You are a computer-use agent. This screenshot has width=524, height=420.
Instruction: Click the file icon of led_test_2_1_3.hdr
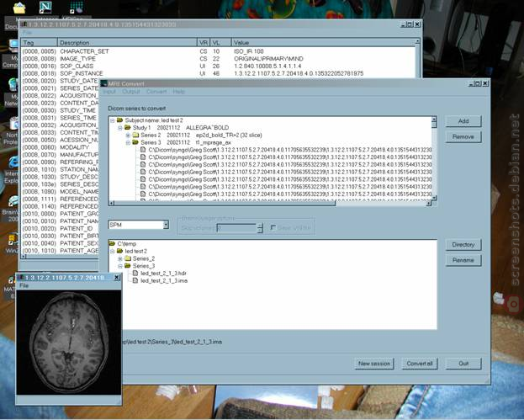tap(135, 274)
